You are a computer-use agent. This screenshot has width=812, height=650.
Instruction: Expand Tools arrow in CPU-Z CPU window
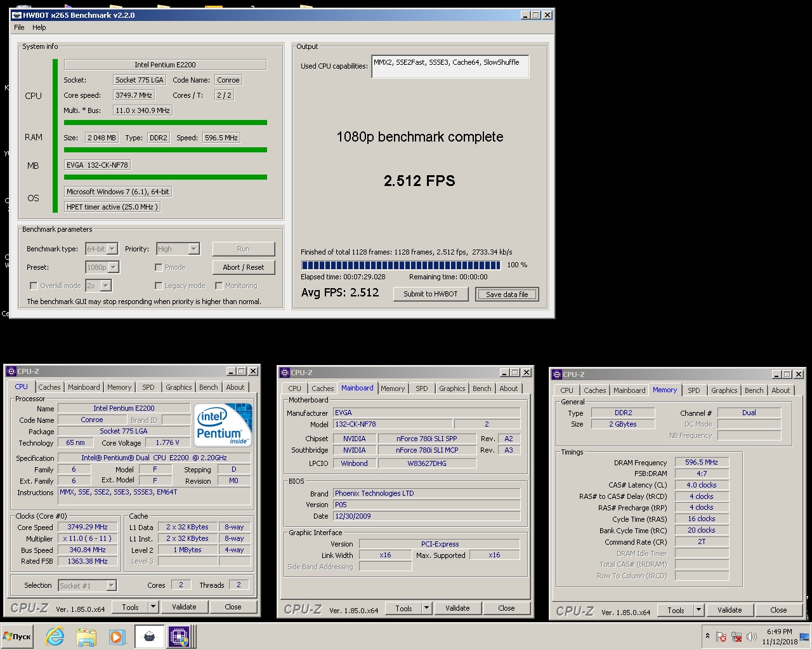(x=153, y=607)
